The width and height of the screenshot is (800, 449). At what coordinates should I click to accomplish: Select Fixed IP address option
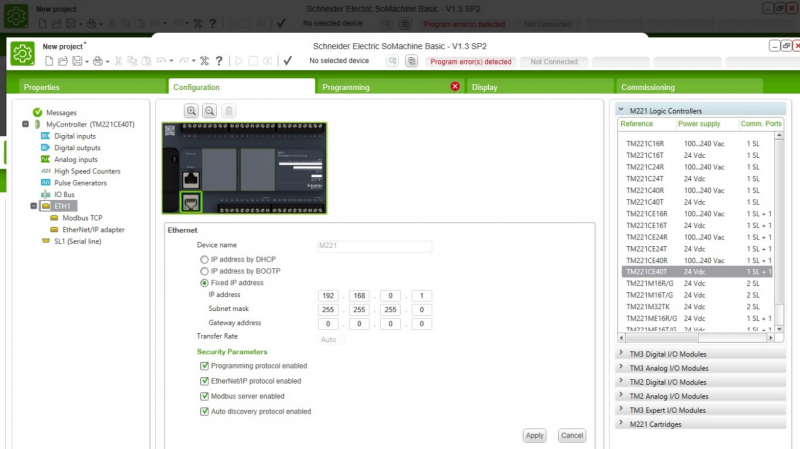click(204, 283)
